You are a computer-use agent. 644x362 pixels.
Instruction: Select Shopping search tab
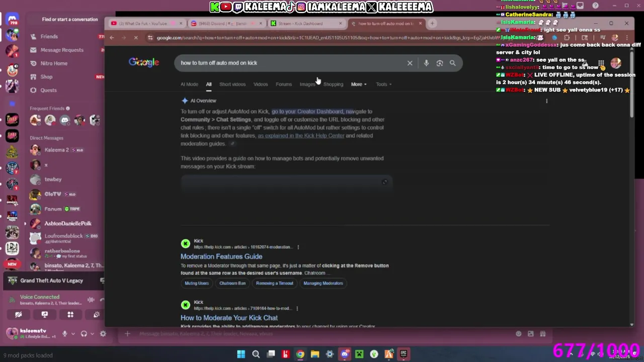point(333,84)
